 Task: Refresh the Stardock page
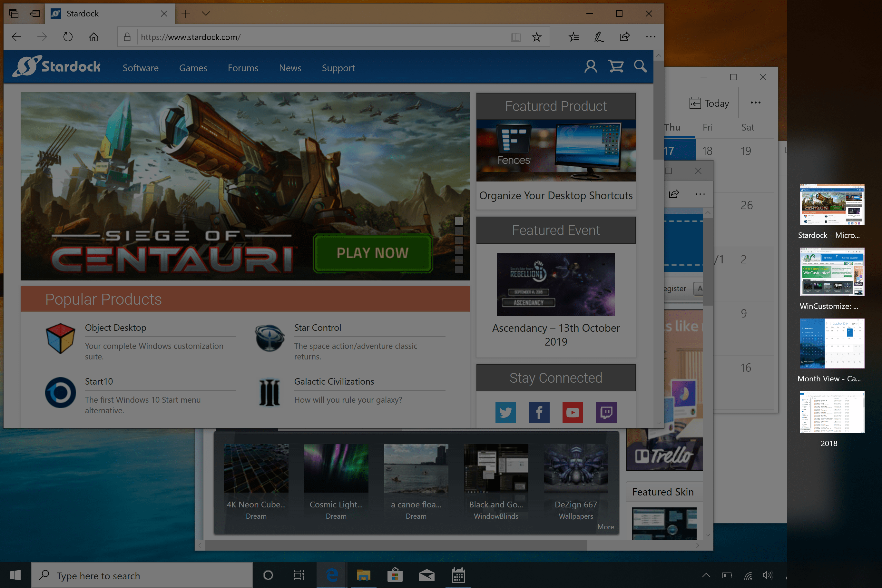point(68,37)
